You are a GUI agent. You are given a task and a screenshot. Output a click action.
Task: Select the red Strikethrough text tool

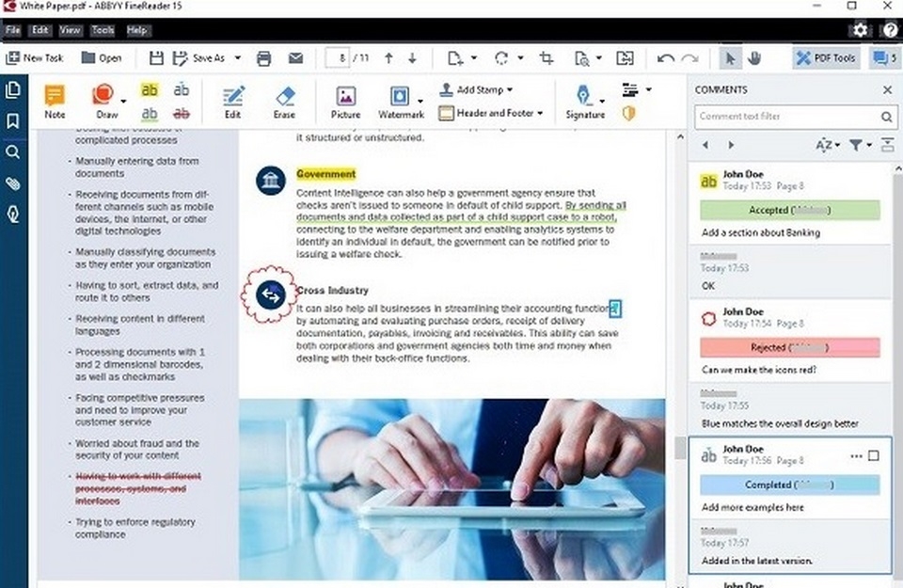click(181, 114)
